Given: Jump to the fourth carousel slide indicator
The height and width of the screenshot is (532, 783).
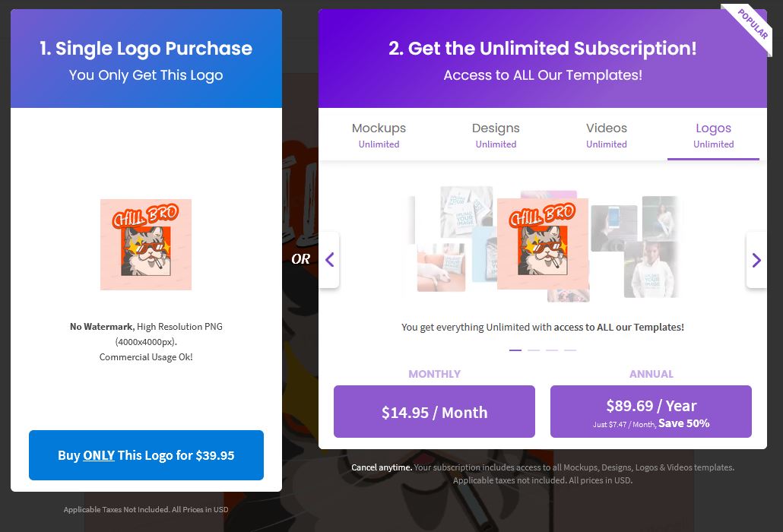Looking at the screenshot, I should (x=570, y=350).
